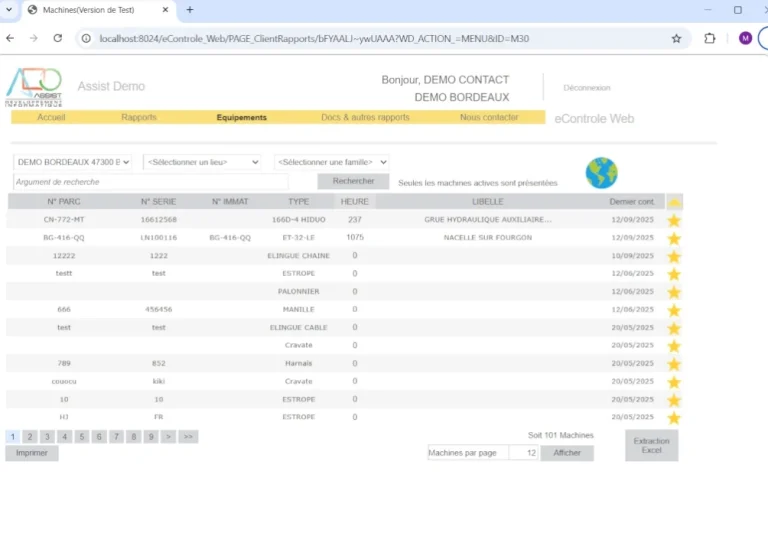The width and height of the screenshot is (768, 549).
Task: Go to the Rapports menu tab
Action: [x=139, y=117]
